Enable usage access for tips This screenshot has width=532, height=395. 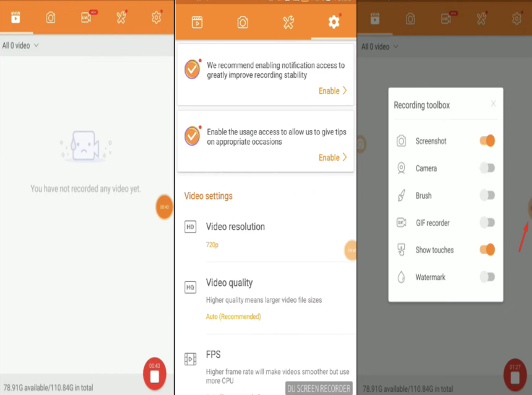329,157
